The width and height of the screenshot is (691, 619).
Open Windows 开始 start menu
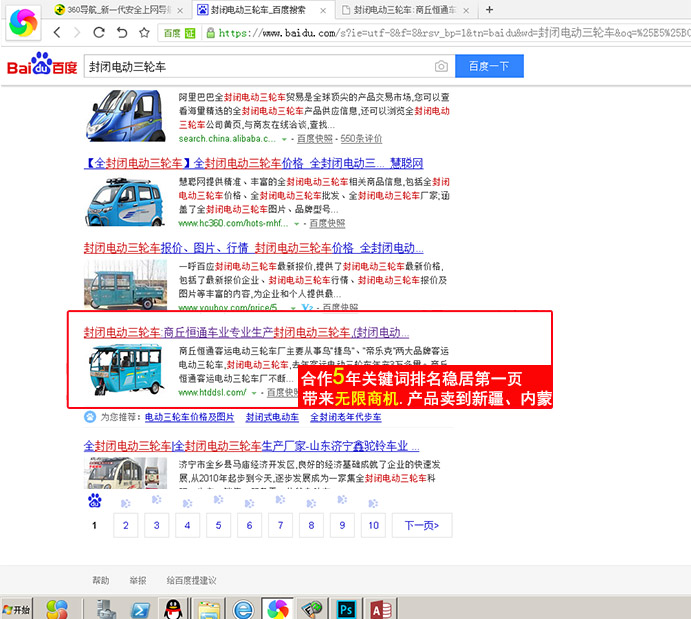16,609
